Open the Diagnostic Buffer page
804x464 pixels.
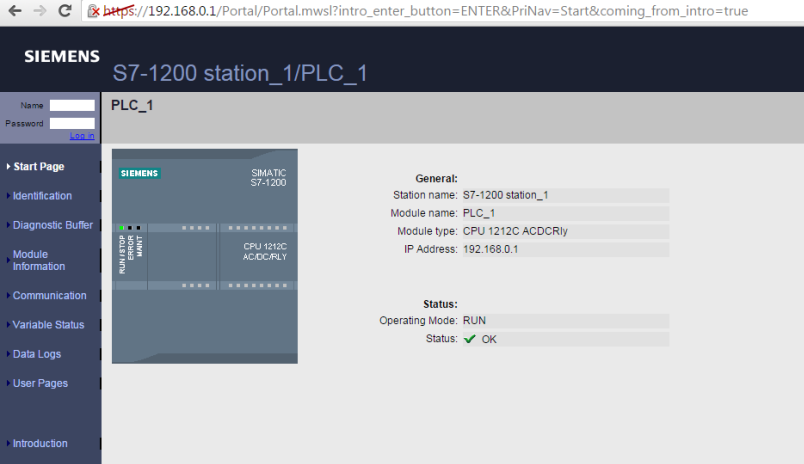53,225
